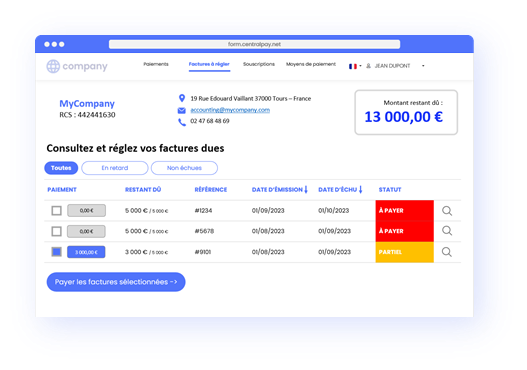Screen dimensions: 527x370
Task: Select invoice #5678 checkbox
Action: (x=56, y=231)
